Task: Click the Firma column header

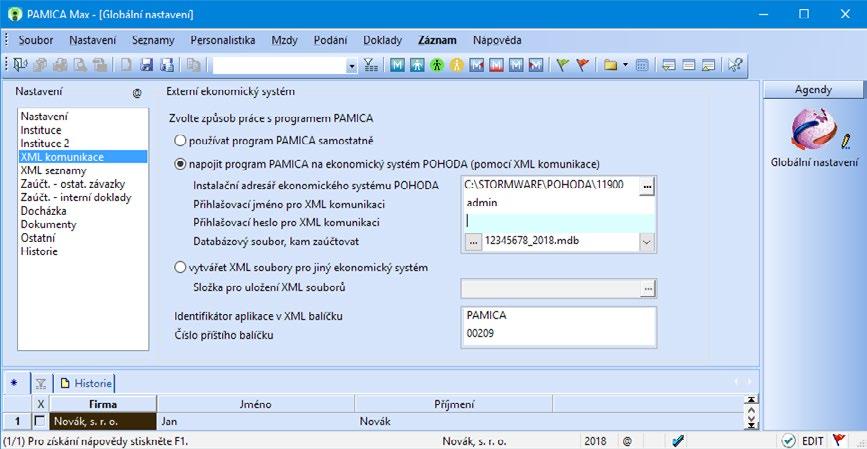Action: [103, 404]
